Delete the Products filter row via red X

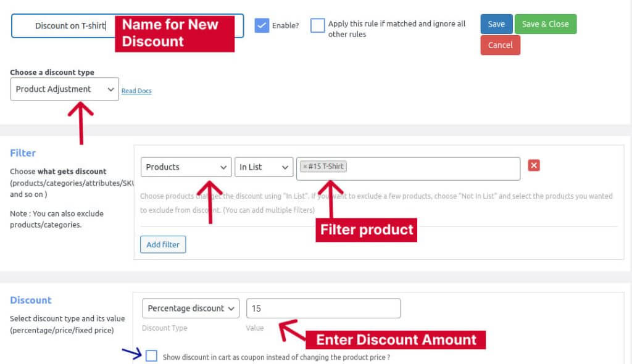tap(533, 165)
